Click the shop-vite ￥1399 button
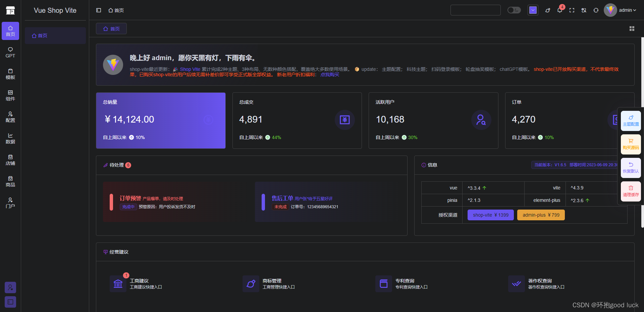 [x=490, y=215]
